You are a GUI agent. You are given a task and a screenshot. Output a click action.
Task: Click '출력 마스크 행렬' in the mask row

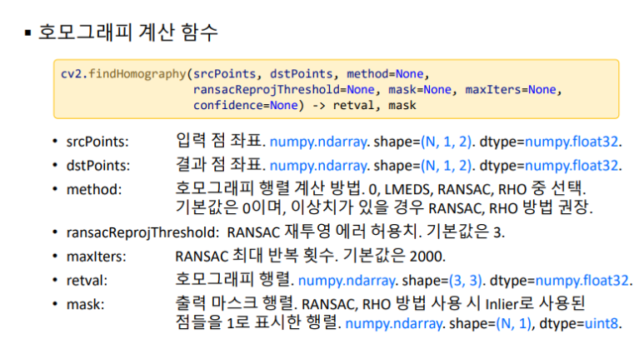[x=234, y=304]
